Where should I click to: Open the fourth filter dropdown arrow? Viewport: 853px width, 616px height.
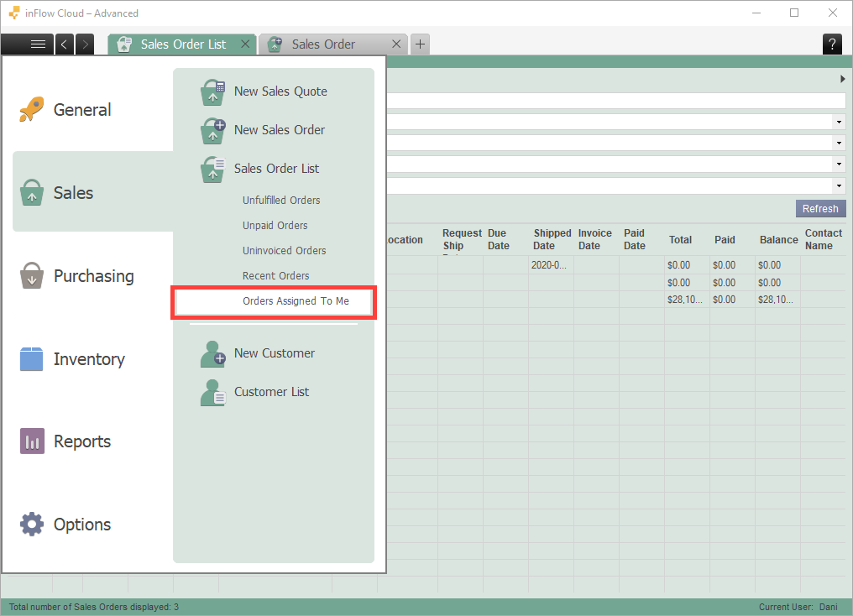click(839, 186)
